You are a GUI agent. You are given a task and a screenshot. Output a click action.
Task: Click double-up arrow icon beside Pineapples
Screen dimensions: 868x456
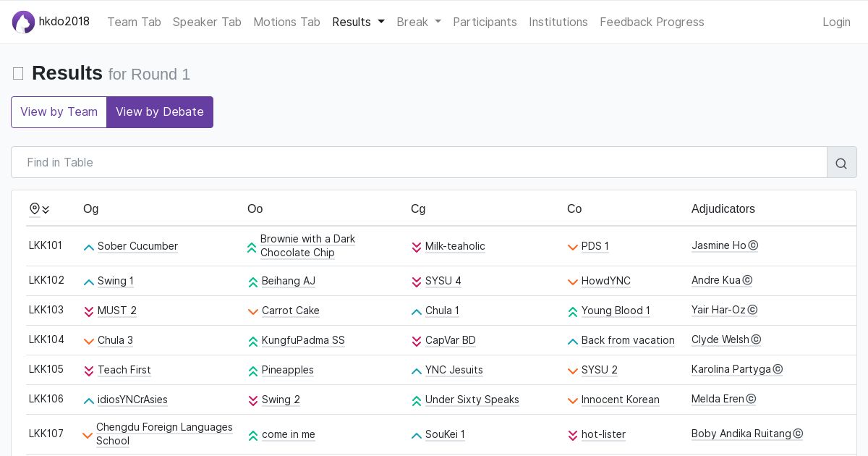pos(253,371)
